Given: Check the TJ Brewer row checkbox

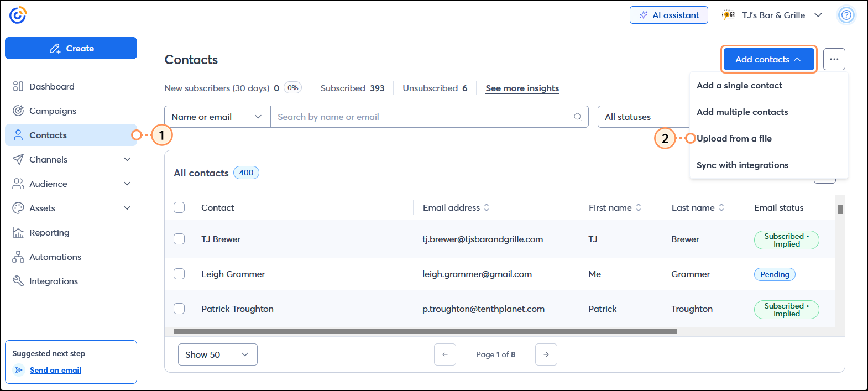Looking at the screenshot, I should click(x=179, y=239).
